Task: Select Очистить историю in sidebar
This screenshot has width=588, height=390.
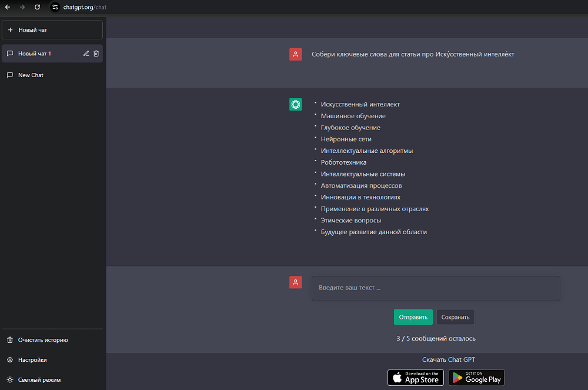Action: [42, 340]
